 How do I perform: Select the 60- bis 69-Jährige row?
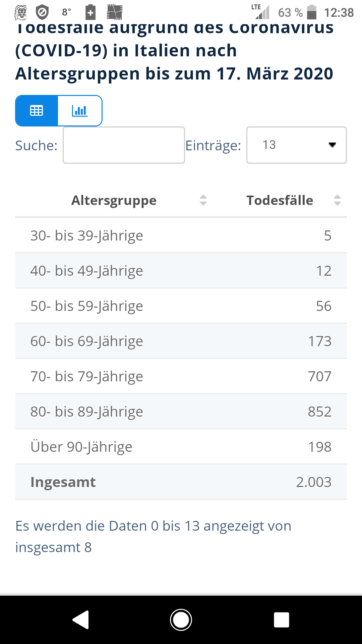pos(181,341)
